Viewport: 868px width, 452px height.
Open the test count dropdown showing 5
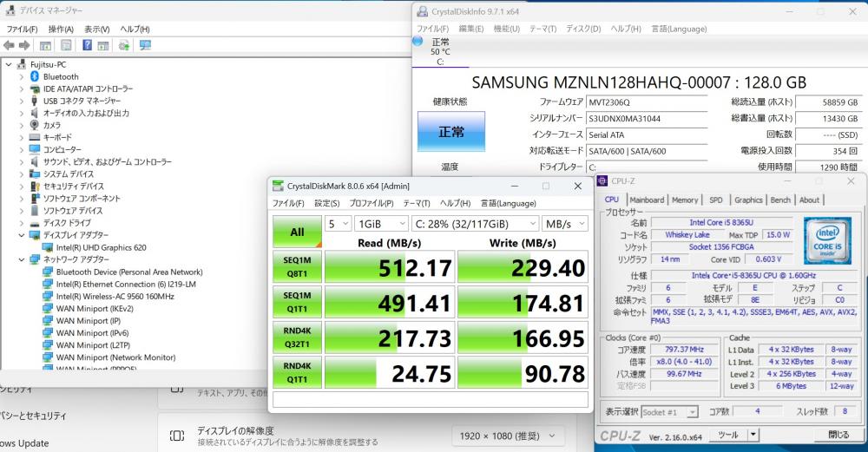[338, 224]
